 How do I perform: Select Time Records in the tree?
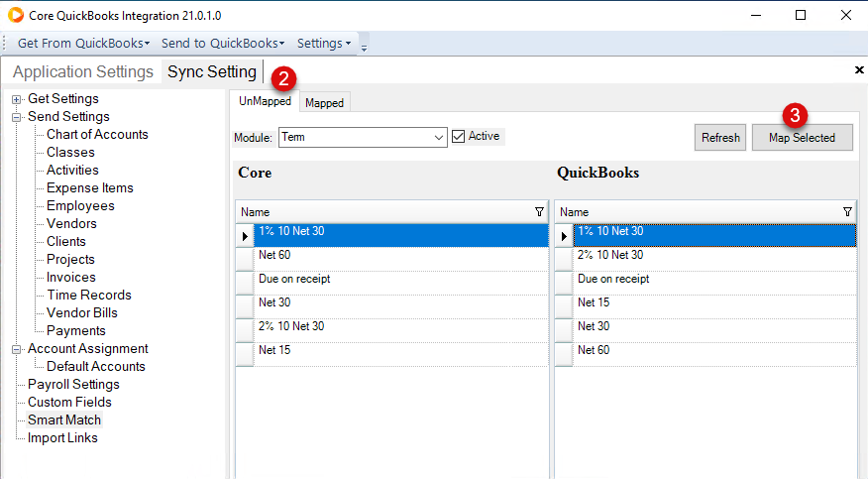(89, 296)
